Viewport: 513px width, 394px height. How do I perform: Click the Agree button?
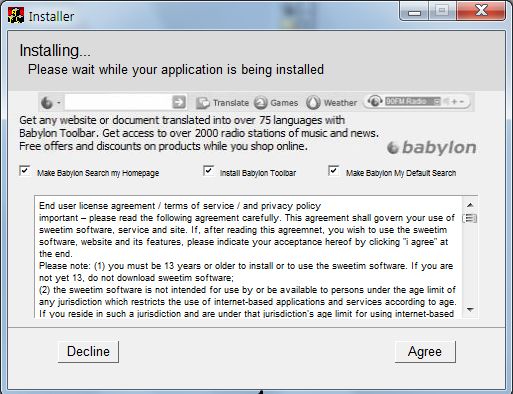tap(425, 352)
